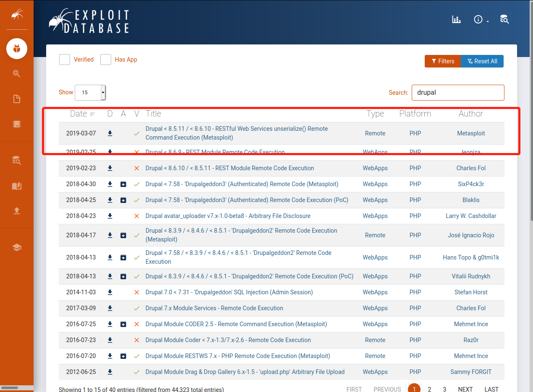
Task: Click the Filters button
Action: 443,61
